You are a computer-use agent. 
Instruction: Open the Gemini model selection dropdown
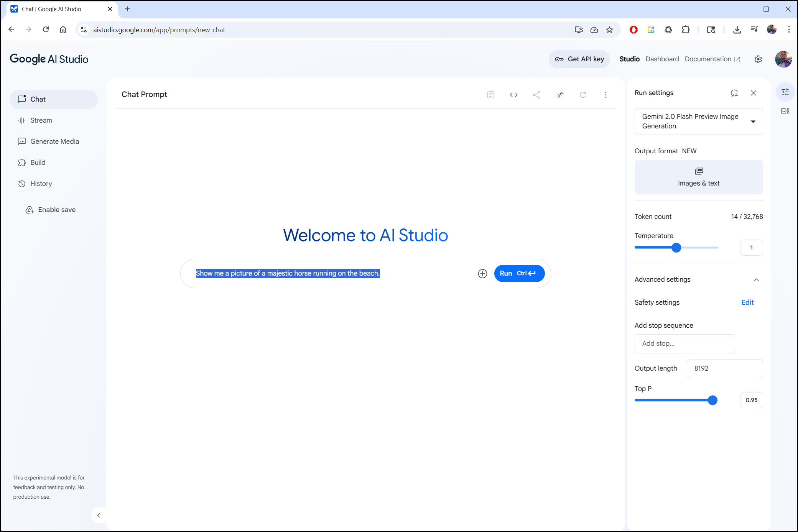[x=698, y=122]
